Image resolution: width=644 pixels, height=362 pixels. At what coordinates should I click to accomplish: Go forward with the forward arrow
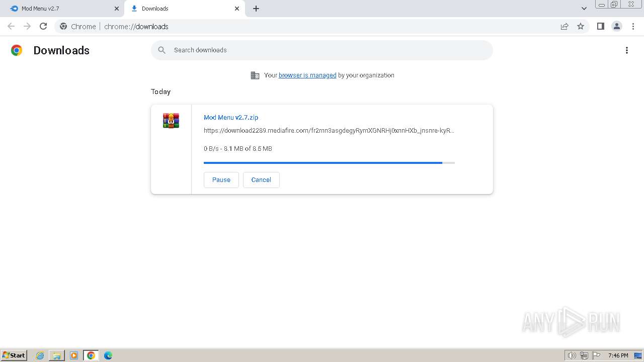point(27,26)
